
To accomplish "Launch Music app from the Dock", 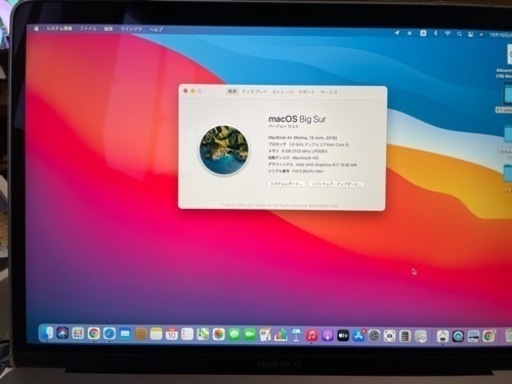I will tap(312, 335).
